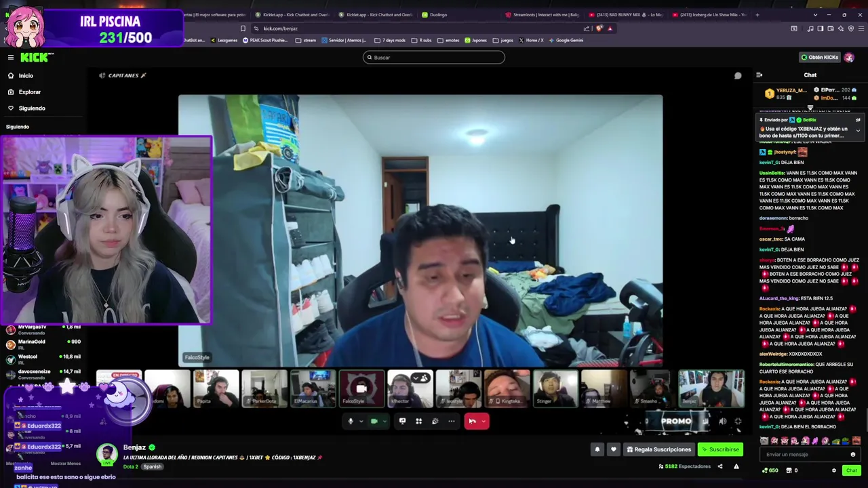This screenshot has width=868, height=488.
Task: Open microphone device dropdown
Action: click(361, 421)
